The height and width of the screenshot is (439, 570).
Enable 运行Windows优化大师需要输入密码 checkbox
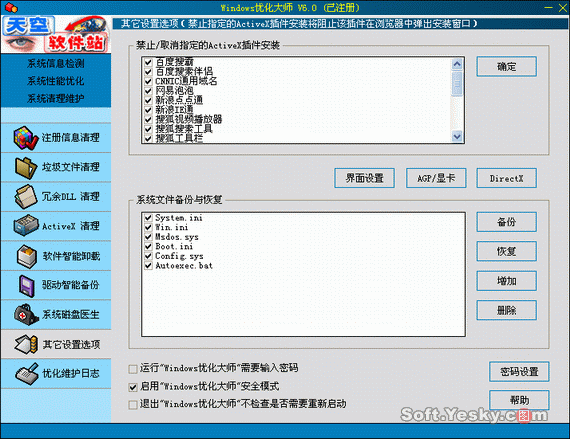(x=133, y=369)
